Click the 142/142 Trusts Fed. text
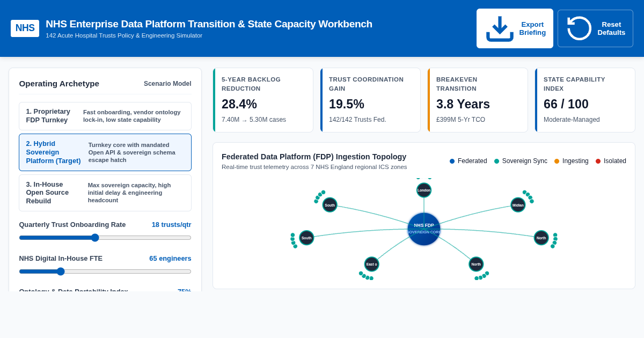The image size is (644, 338). (357, 120)
